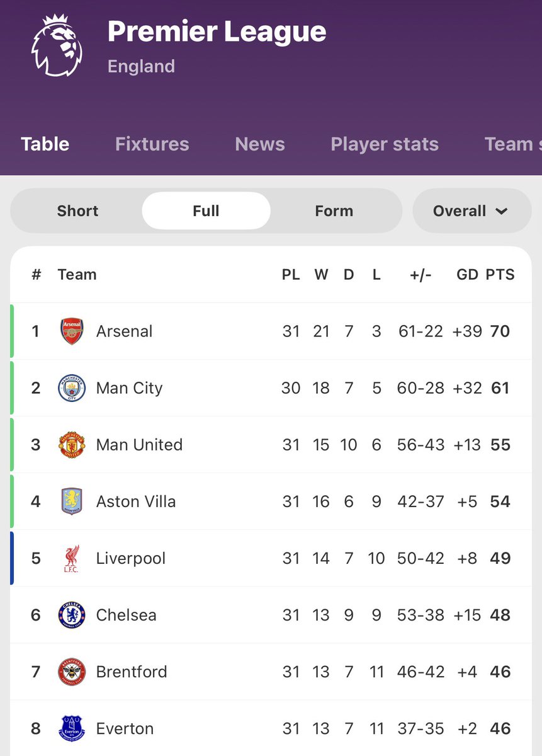Screen dimensions: 542x756
Task: Select the Aston Villa club crest
Action: click(72, 501)
